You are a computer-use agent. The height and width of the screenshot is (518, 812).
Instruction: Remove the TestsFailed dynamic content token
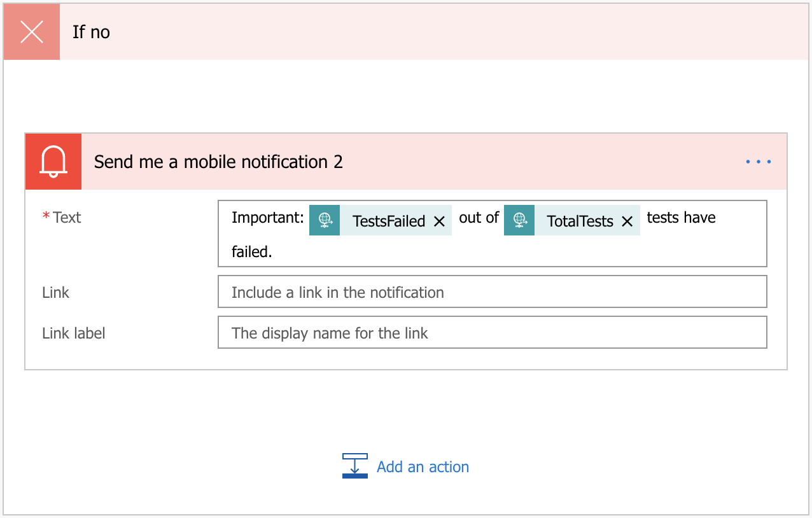point(439,221)
